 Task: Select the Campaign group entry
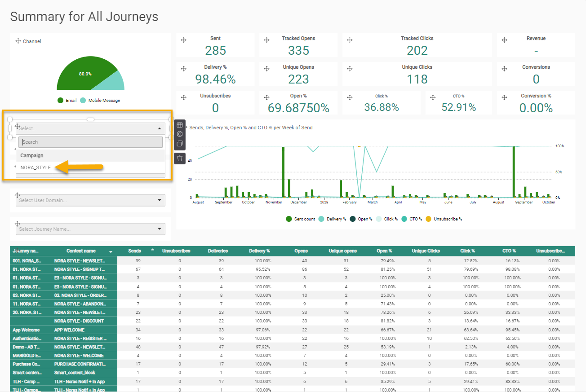pos(32,155)
